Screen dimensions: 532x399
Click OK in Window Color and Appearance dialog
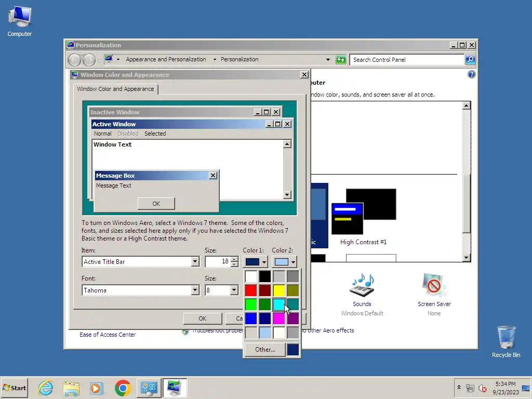[x=203, y=318]
